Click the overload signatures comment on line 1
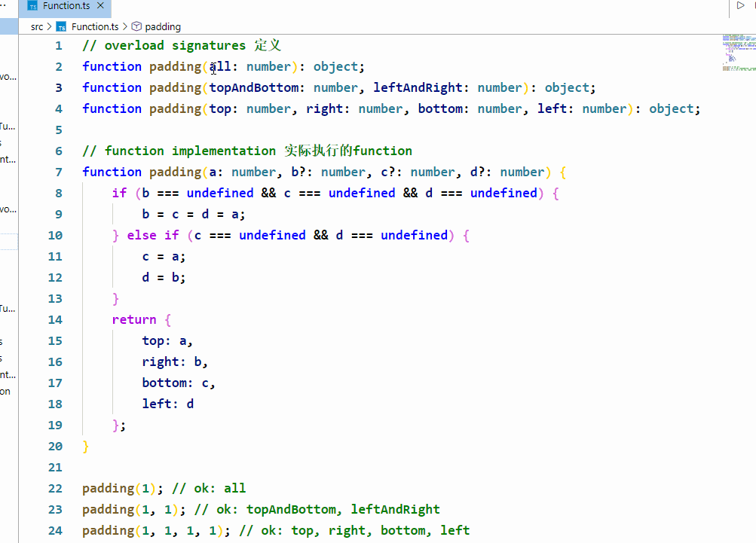 tap(181, 45)
